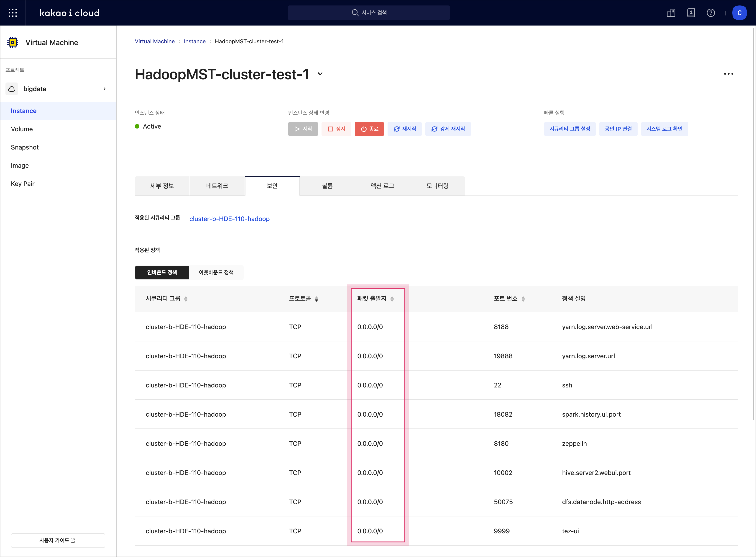
Task: Click the 강제 재시작 button
Action: click(448, 129)
